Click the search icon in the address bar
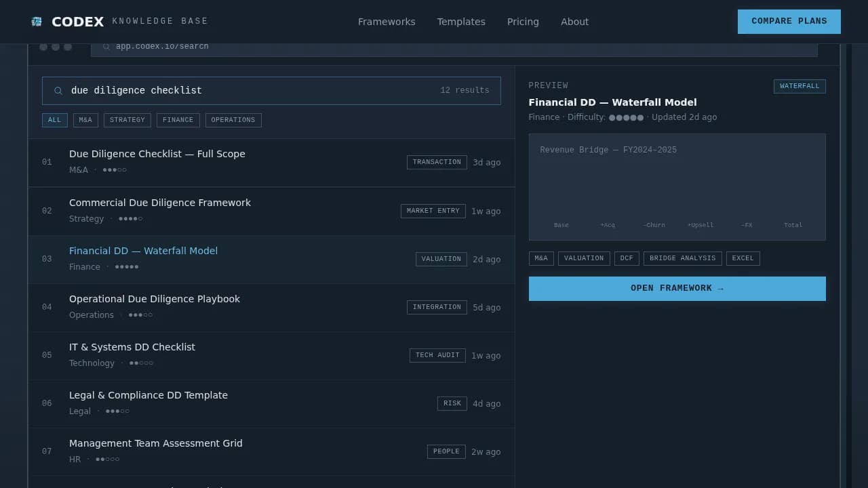This screenshot has width=868, height=488. [x=106, y=47]
